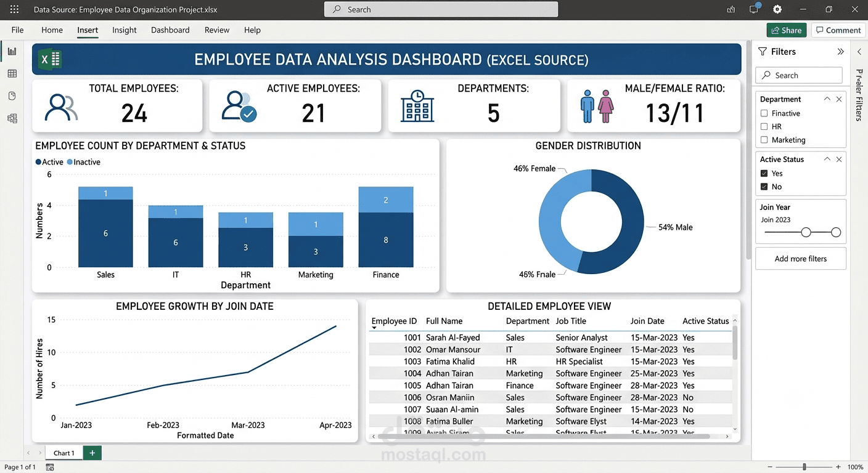Viewport: 868px width, 473px height.
Task: Expand the side filters panel chevron
Action: [859, 52]
